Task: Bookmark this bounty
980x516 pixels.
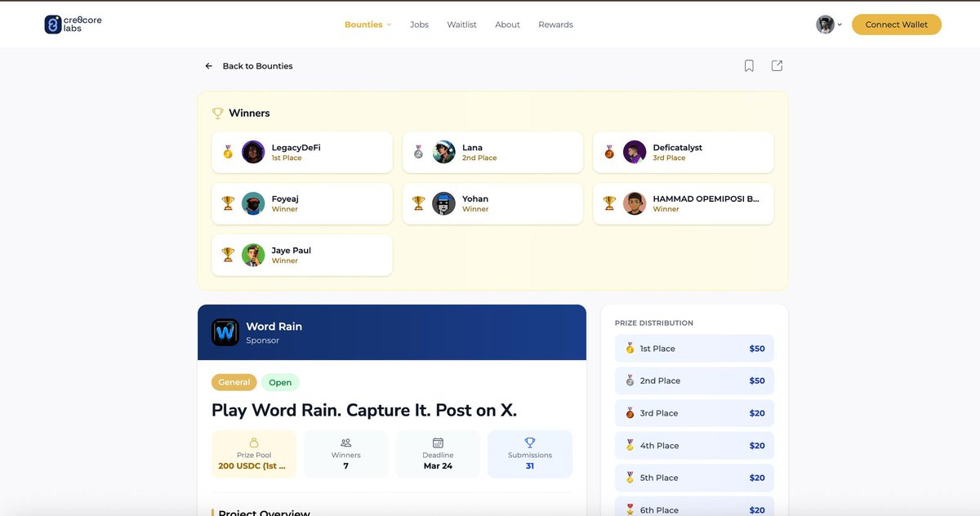Action: click(x=749, y=66)
